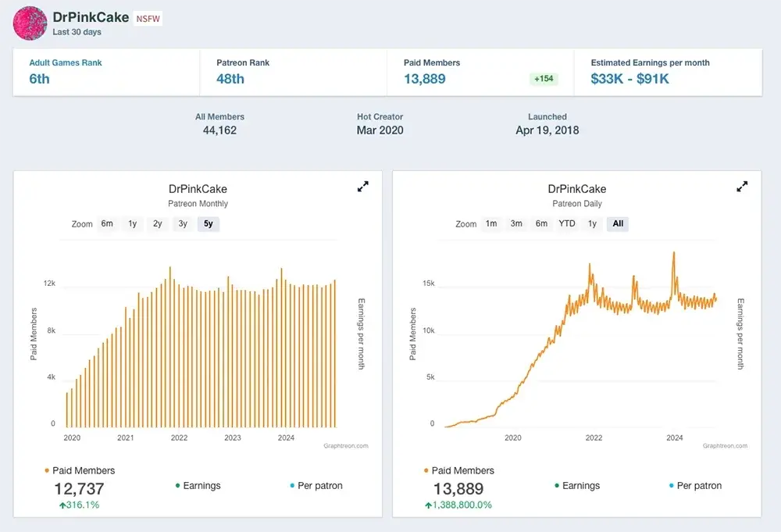
Task: Click the tallest late-2021 bar in monthly chart
Action: (169, 347)
